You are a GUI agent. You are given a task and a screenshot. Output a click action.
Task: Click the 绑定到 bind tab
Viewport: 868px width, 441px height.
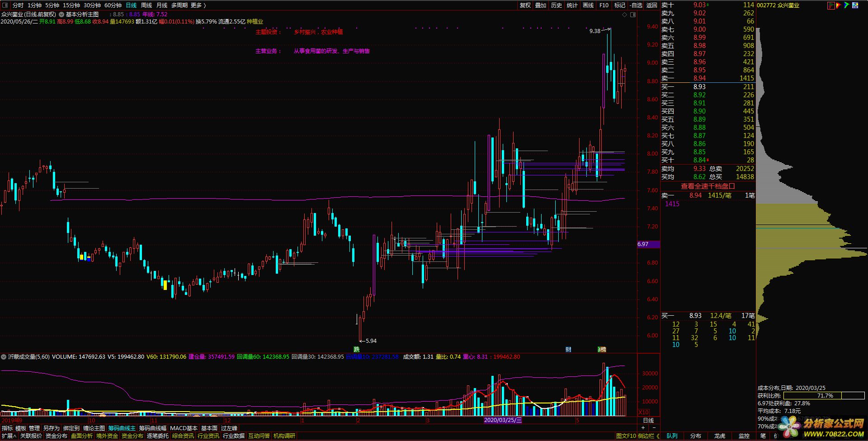point(71,428)
